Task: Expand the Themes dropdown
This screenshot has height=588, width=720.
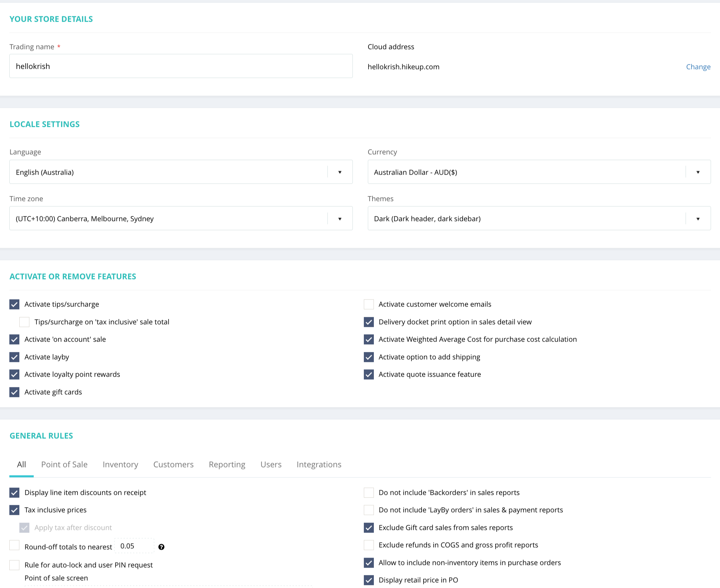Action: pyautogui.click(x=539, y=218)
